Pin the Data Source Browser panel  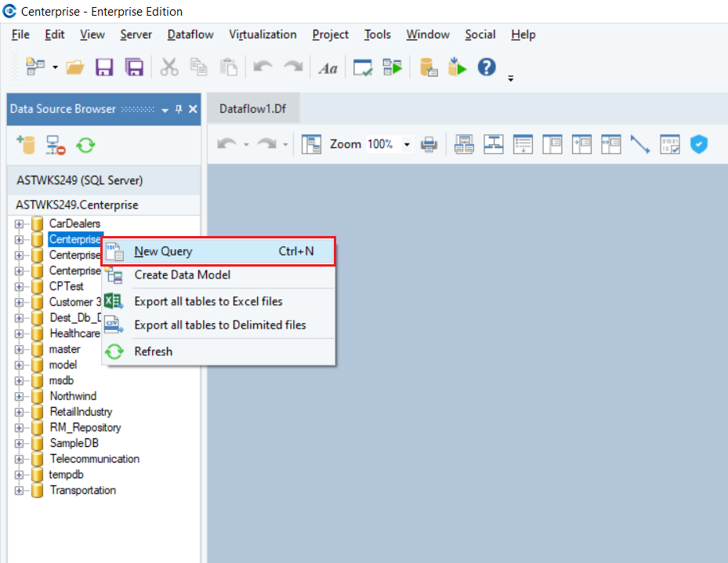click(x=179, y=110)
